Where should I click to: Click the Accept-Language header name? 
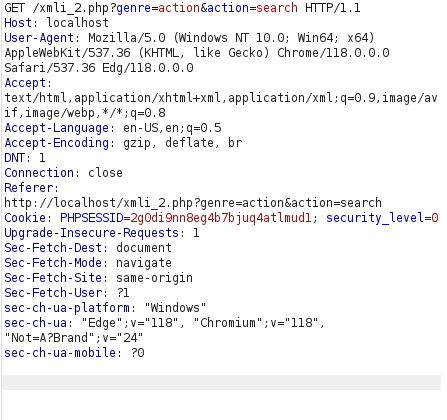[57, 128]
